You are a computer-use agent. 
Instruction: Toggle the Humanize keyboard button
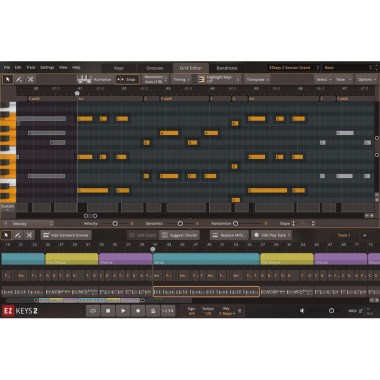[x=94, y=79]
